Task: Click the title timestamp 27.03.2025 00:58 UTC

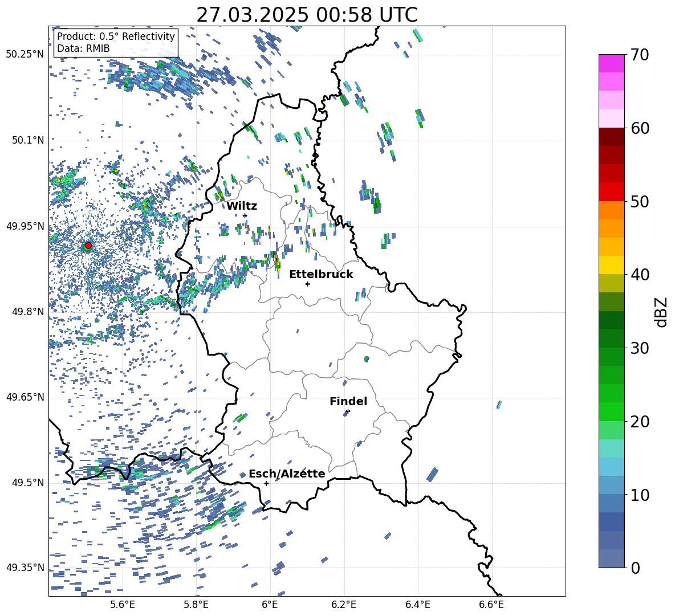Action: point(307,15)
